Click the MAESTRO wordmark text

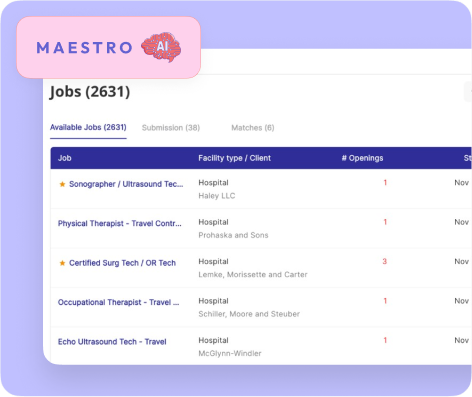tap(84, 48)
